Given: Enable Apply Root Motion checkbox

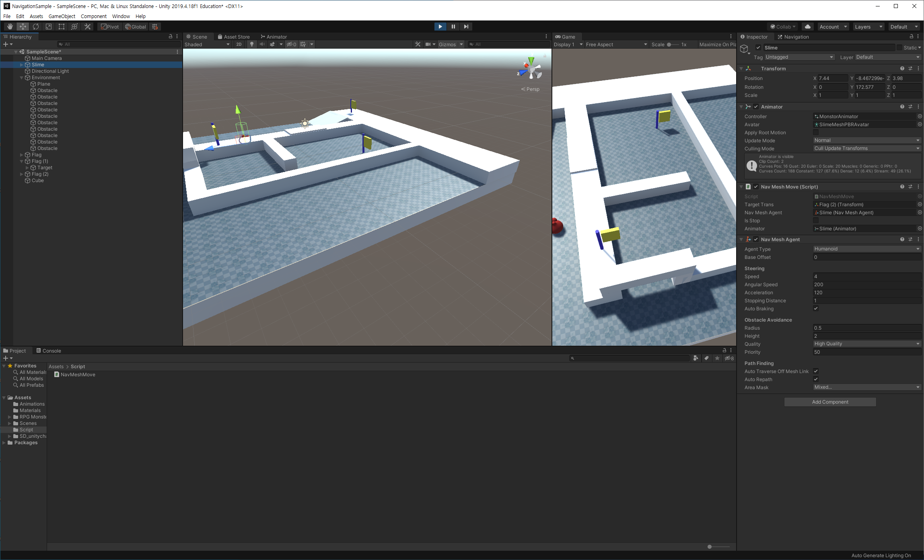Looking at the screenshot, I should tap(816, 132).
